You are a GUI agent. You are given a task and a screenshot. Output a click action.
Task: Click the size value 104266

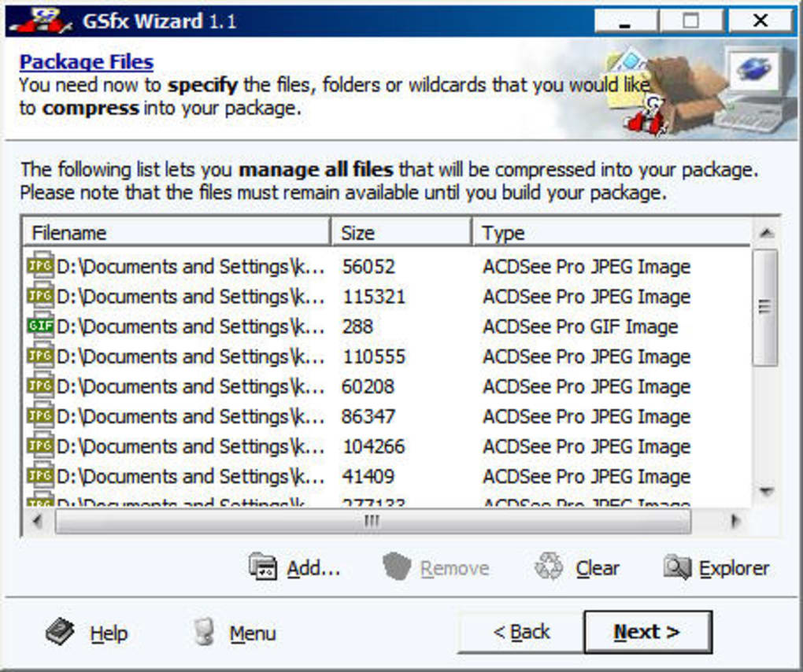click(x=374, y=446)
